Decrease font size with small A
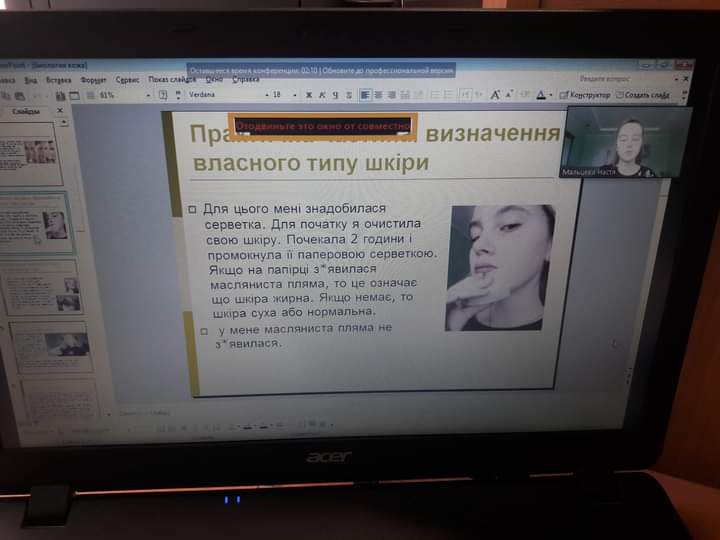This screenshot has width=720, height=540. click(507, 95)
